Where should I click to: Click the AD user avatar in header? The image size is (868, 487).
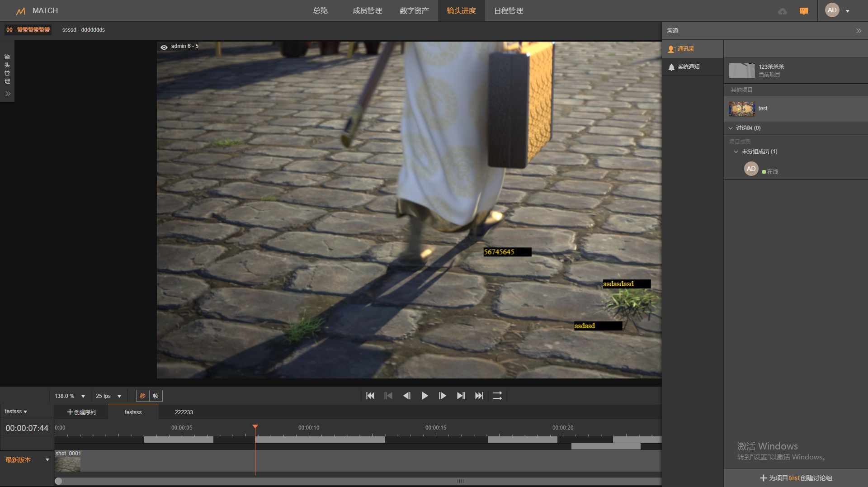tap(832, 10)
